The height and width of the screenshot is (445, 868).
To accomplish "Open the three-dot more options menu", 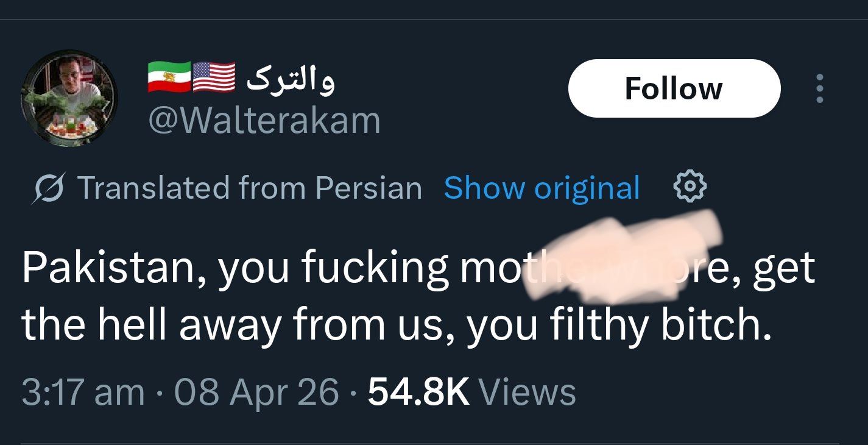I will click(x=820, y=88).
